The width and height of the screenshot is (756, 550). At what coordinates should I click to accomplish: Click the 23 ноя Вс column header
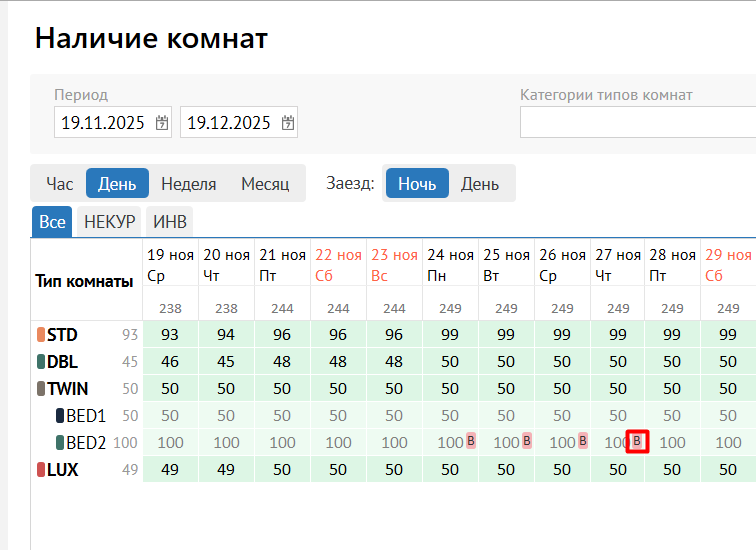394,265
